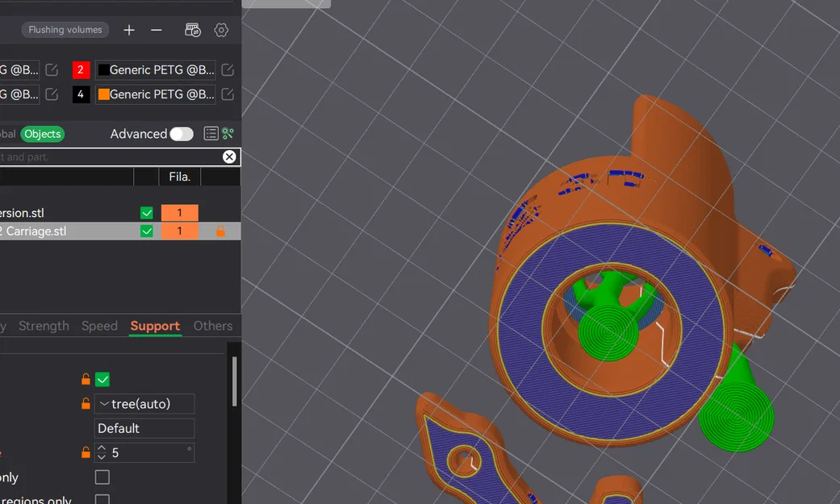Switch to the Strength tab

pyautogui.click(x=44, y=326)
